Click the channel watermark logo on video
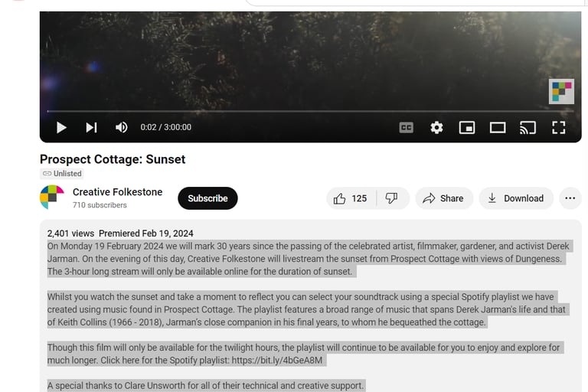The image size is (588, 392). tap(561, 91)
